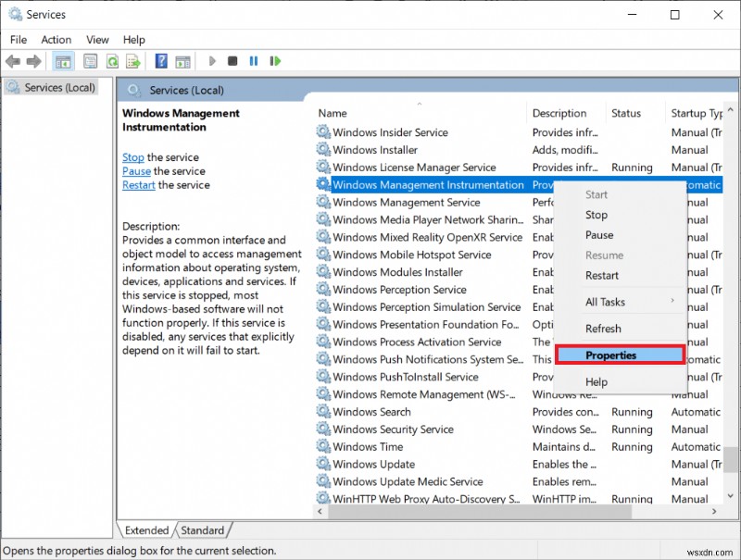Click the Back navigation arrow
This screenshot has width=741, height=560.
13,61
